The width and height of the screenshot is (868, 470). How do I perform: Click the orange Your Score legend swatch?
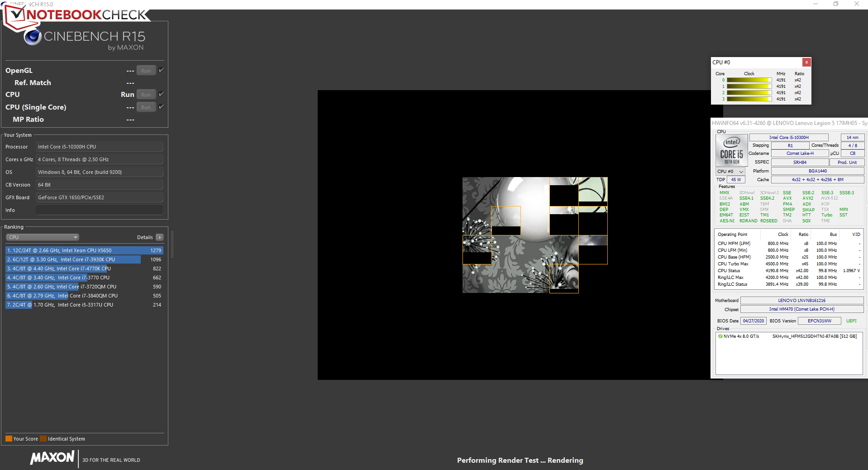pos(9,439)
